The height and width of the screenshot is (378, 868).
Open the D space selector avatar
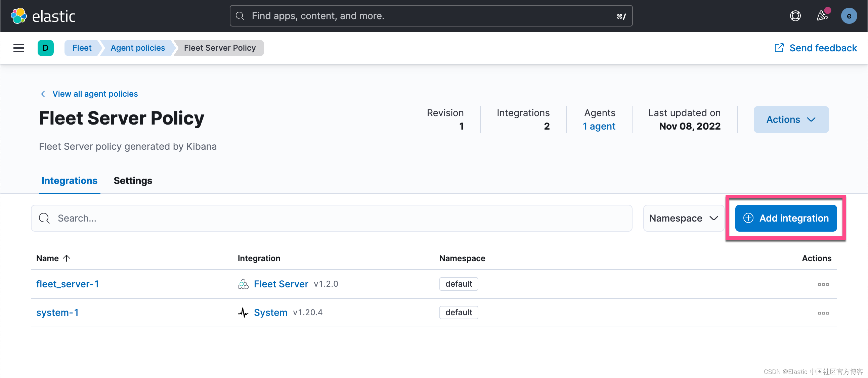coord(45,48)
